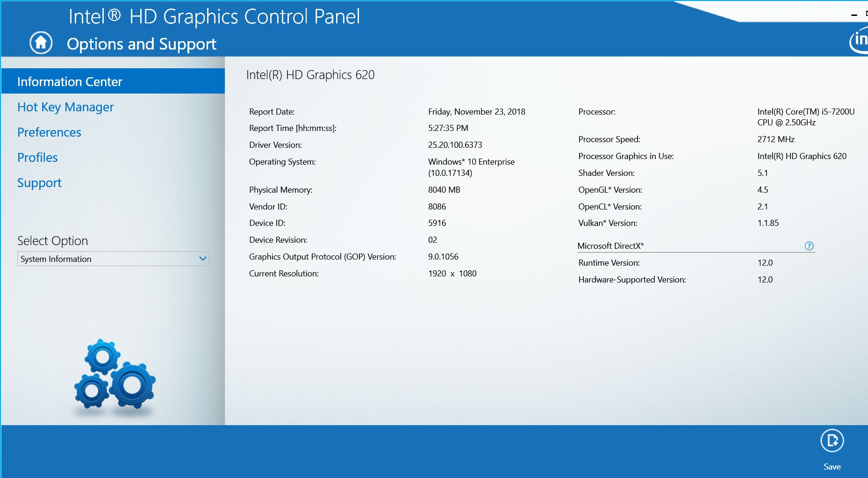This screenshot has height=478, width=868.
Task: Click physical memory 8040 MB
Action: (444, 190)
